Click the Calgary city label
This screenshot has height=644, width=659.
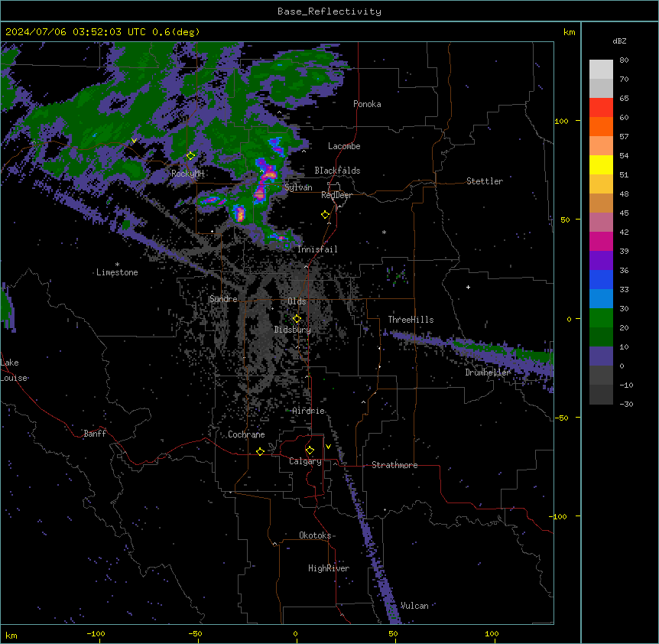[305, 461]
